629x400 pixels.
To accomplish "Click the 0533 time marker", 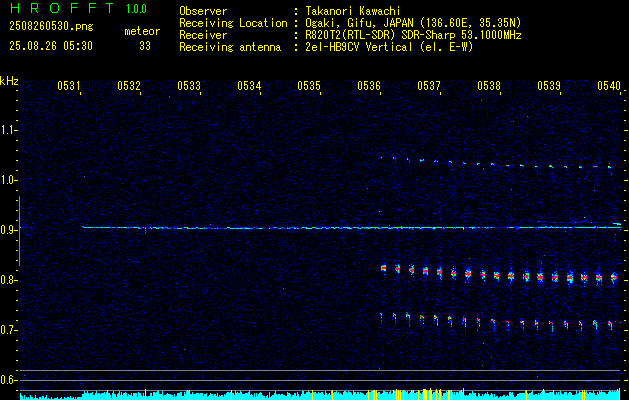I will [x=189, y=85].
